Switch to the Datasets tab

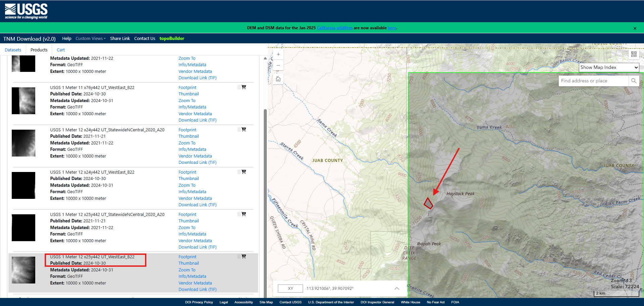tap(13, 50)
